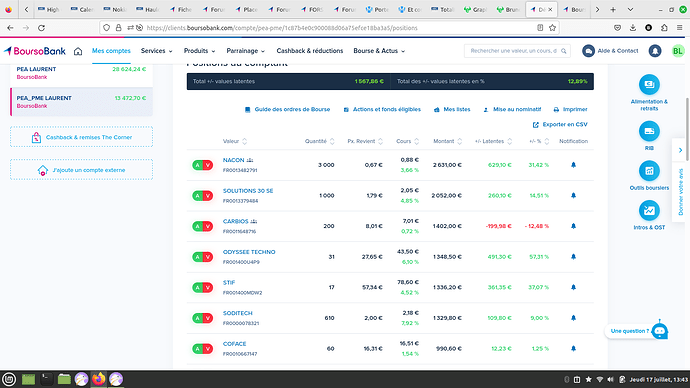Sort table by Quantité column

tap(320, 141)
